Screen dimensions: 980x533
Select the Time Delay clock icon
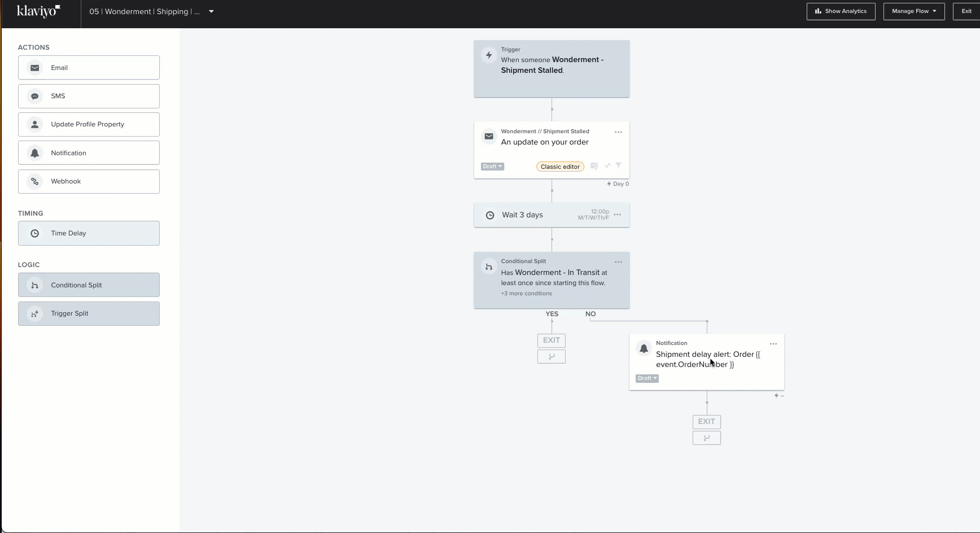[x=35, y=233]
